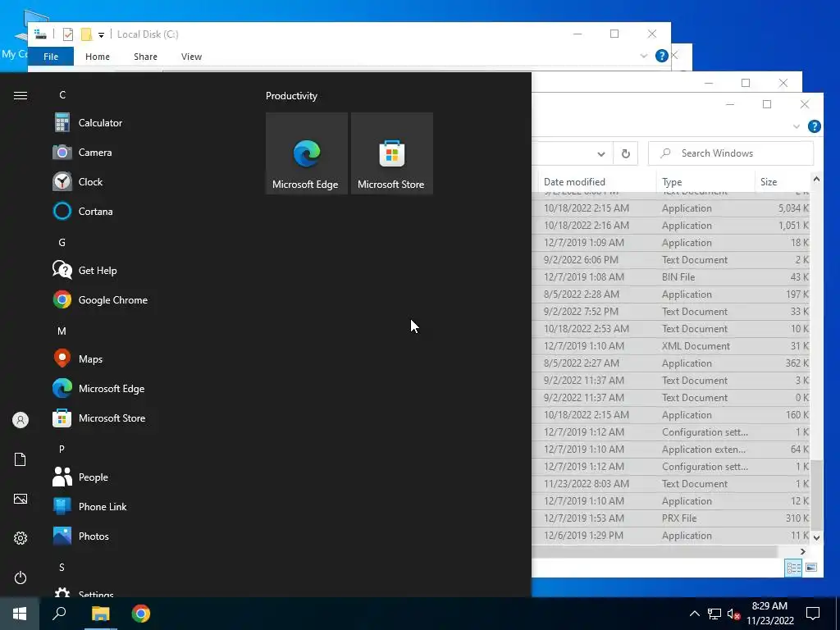The width and height of the screenshot is (840, 630).
Task: Switch to details view layout button
Action: tap(793, 568)
